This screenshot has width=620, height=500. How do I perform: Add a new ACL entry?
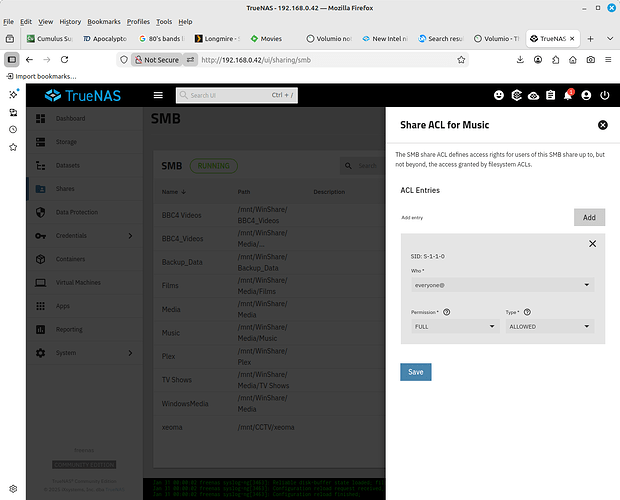[589, 217]
